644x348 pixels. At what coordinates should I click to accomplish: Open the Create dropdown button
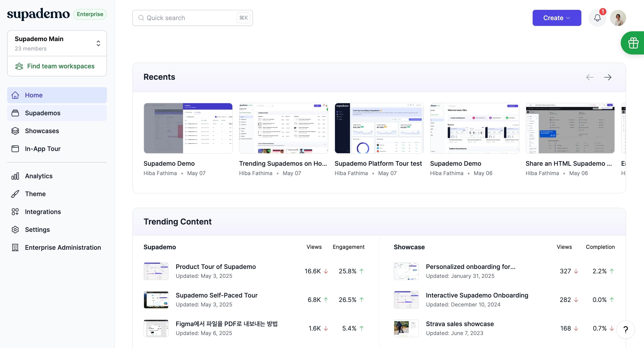tap(557, 18)
